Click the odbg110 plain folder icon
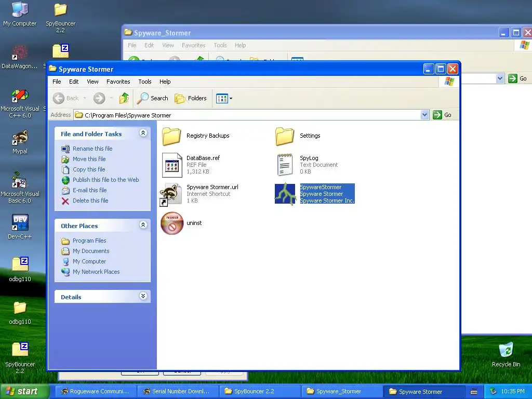The height and width of the screenshot is (399, 532). [x=20, y=308]
